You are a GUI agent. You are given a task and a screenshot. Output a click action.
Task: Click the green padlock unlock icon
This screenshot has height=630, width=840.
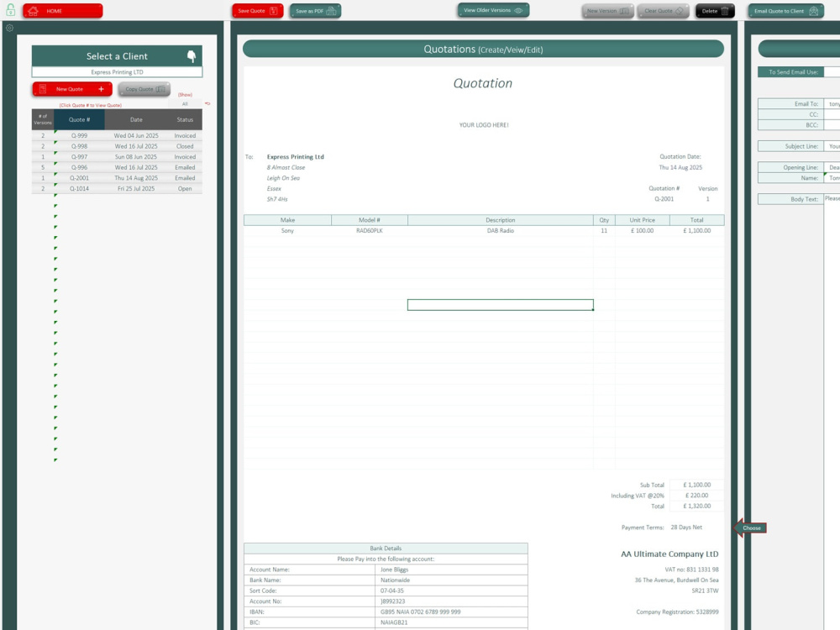(x=10, y=10)
